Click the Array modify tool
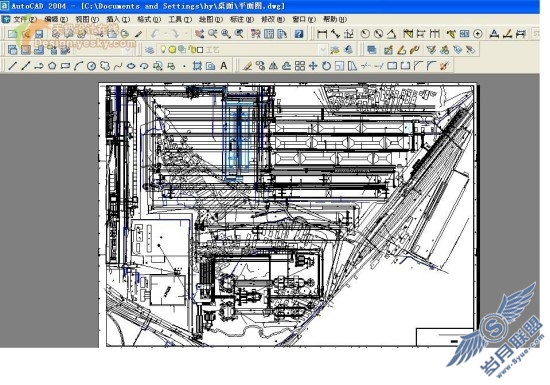This screenshot has height=385, width=550. click(300, 66)
